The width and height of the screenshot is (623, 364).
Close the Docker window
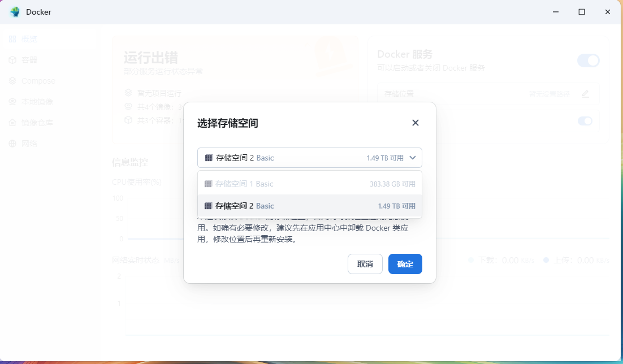click(x=608, y=12)
